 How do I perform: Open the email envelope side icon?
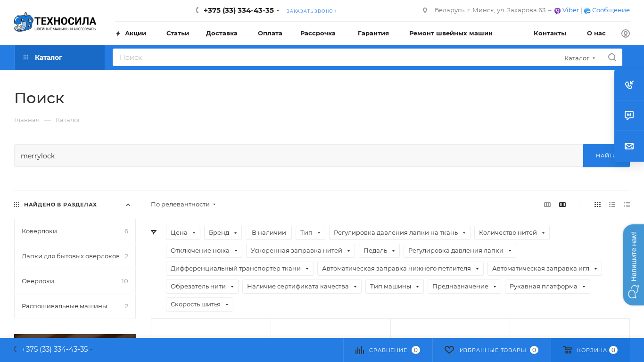629,146
